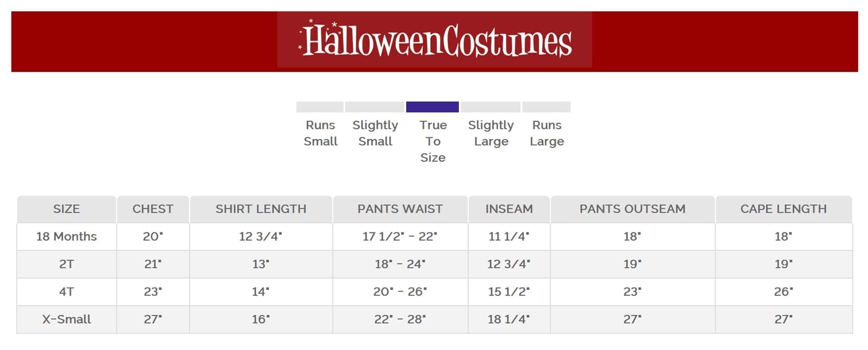Click the 18 1/4" inseam cell
Screen dimensions: 868x350
509,319
